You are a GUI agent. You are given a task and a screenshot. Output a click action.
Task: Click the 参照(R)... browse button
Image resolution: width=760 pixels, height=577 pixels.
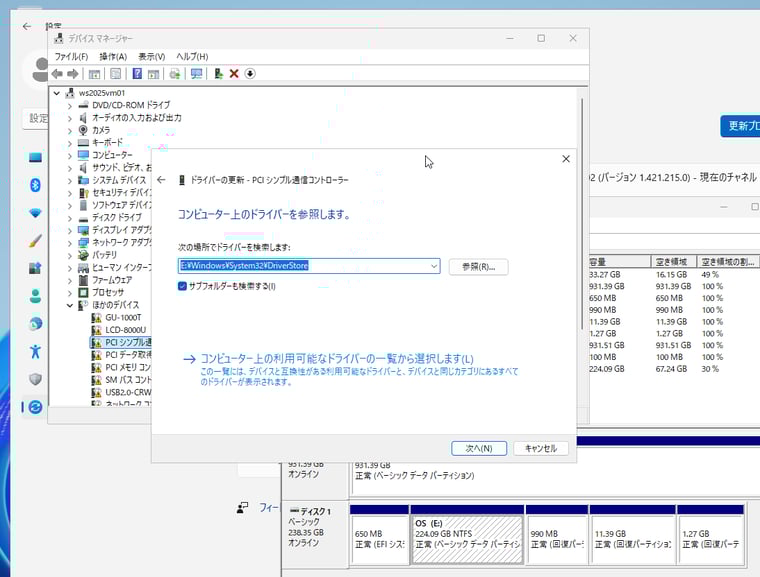tap(478, 267)
